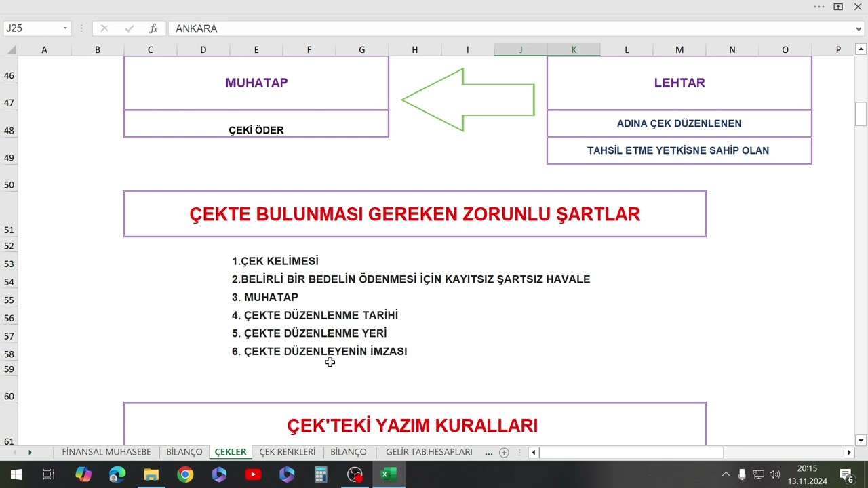Image resolution: width=868 pixels, height=488 pixels.
Task: Click the volume speaker tray icon
Action: 775,474
